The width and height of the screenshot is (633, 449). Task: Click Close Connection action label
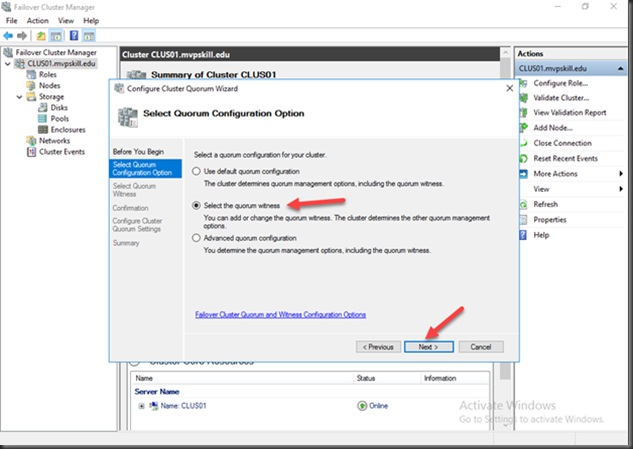click(x=562, y=143)
